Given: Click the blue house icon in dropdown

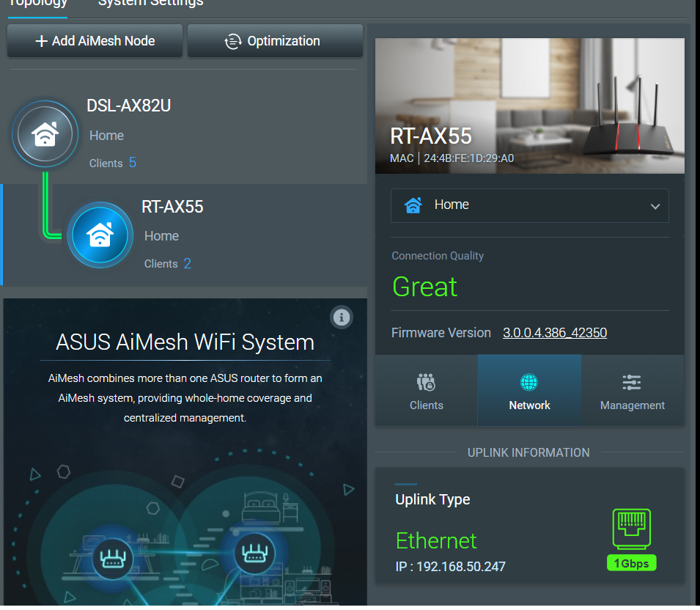Looking at the screenshot, I should tap(413, 205).
